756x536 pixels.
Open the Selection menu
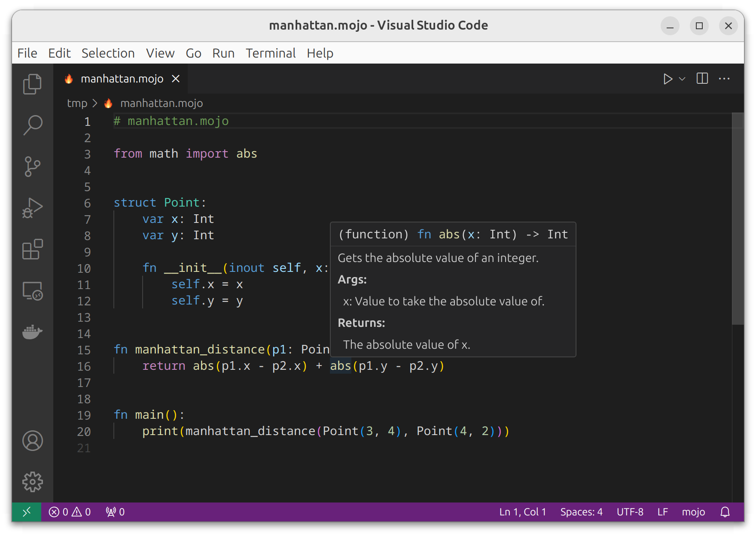[108, 53]
